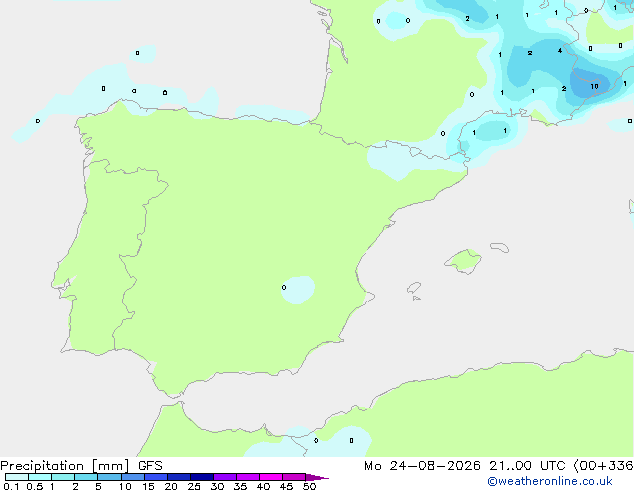Click the legend label '0.5'
This screenshot has width=634, height=490.
35,486
